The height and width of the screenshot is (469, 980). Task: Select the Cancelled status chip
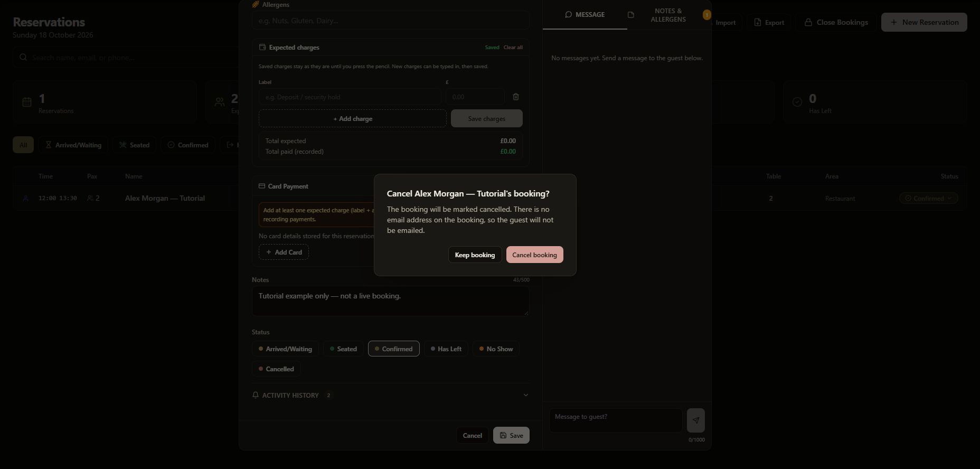(x=276, y=369)
